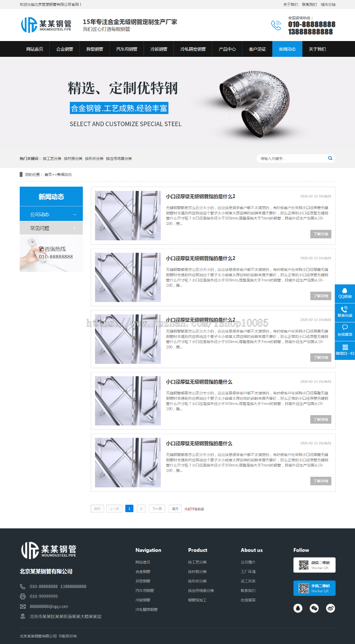Click the round QQ social icon in footer

tap(298, 608)
